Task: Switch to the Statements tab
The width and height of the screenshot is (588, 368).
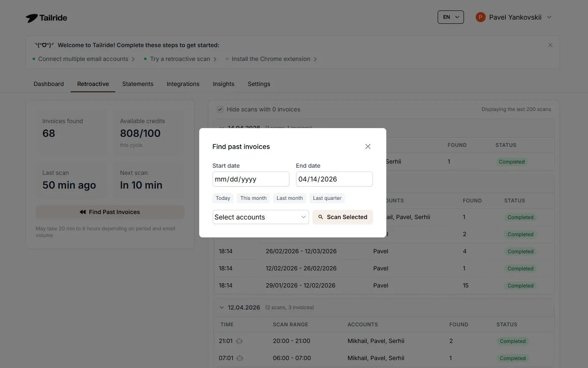Action: (x=137, y=84)
